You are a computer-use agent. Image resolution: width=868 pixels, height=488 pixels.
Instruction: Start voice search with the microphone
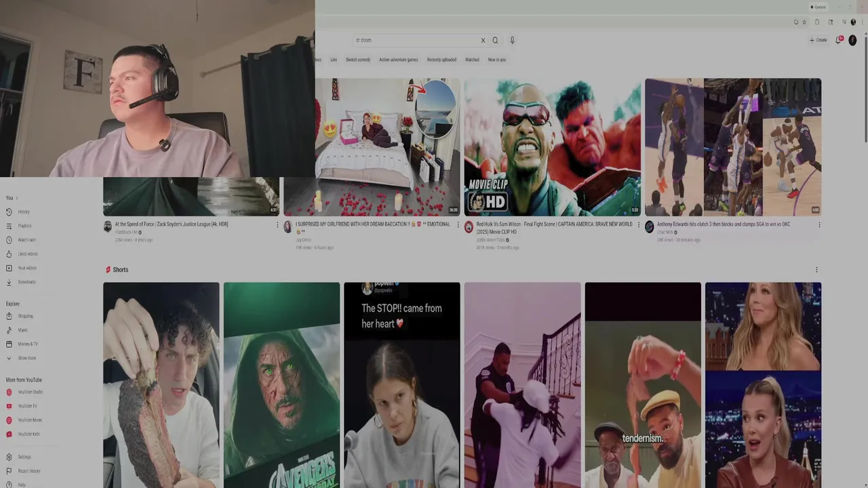click(512, 40)
